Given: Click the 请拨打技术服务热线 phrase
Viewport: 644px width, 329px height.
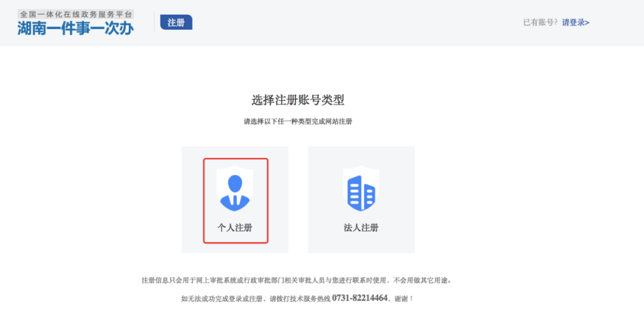Looking at the screenshot, I should (300, 299).
